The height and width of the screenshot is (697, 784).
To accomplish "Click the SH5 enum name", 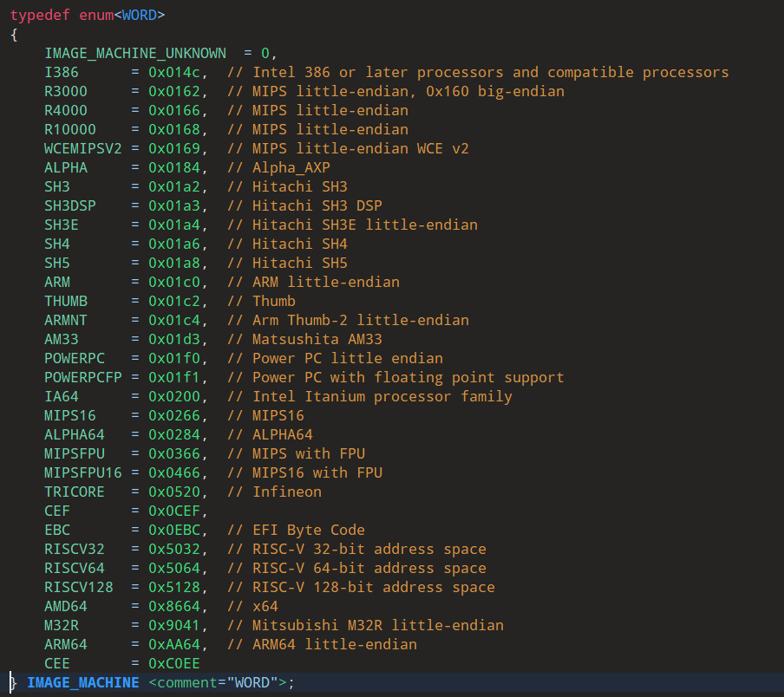I will pyautogui.click(x=57, y=263).
